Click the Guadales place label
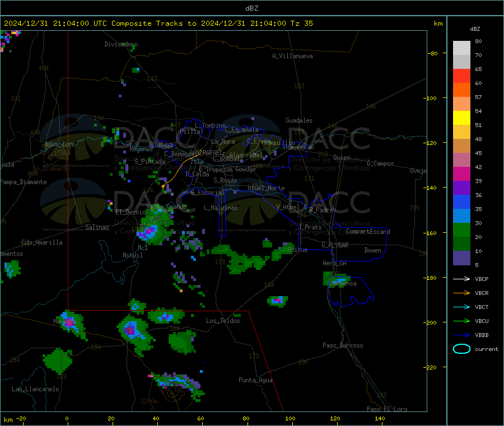Viewport: 504px width, 426px height. 299,120
